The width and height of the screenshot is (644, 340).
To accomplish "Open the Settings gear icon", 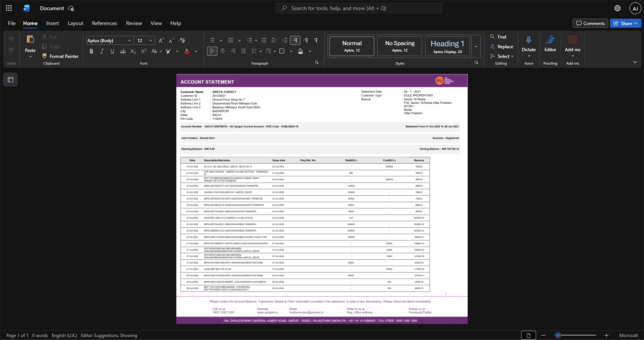I will (617, 8).
